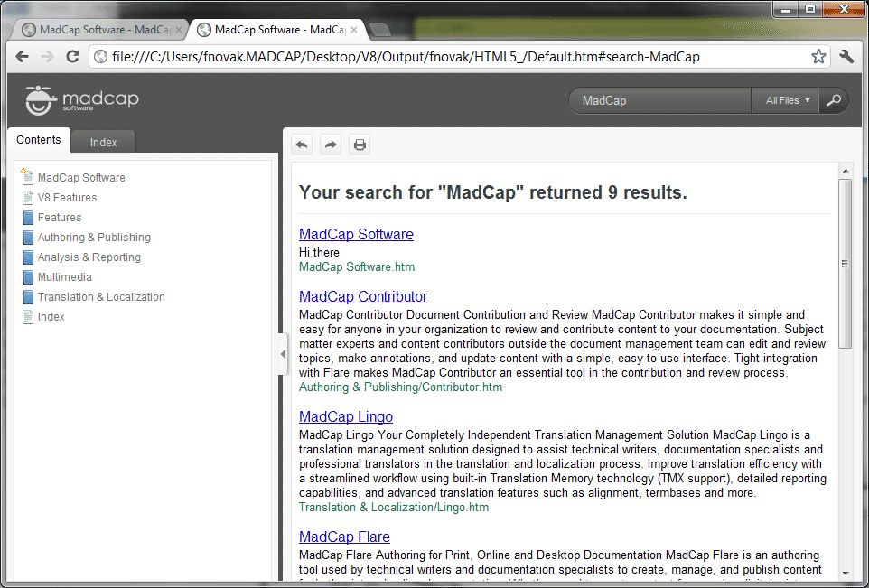Screen dimensions: 869x588
Task: Select the active MadCap Software browser tab
Action: point(276,30)
